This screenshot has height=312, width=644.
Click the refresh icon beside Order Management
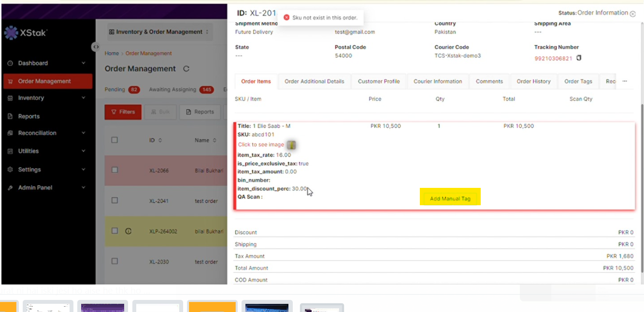(186, 69)
